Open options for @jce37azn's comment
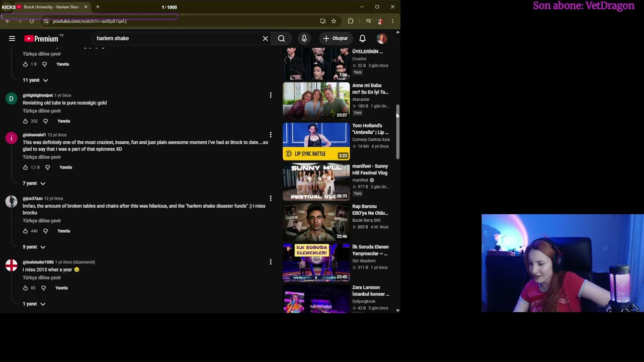This screenshot has width=644, height=362. (271, 199)
